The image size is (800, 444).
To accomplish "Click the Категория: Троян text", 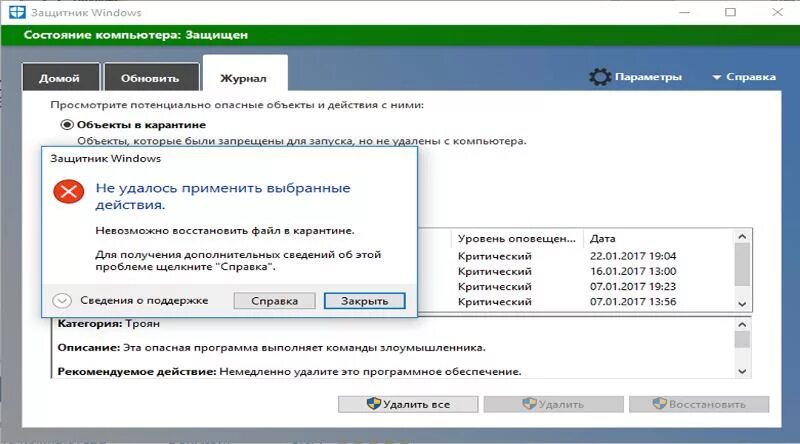I will pos(109,324).
